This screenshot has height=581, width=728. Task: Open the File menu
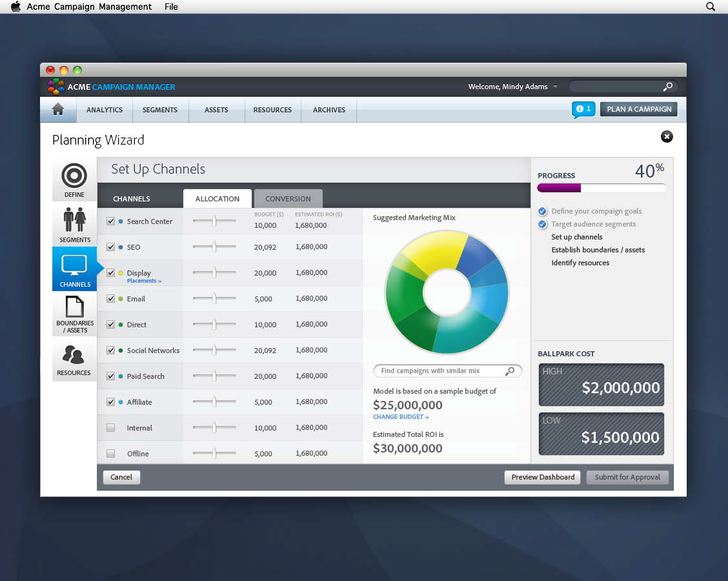[171, 6]
